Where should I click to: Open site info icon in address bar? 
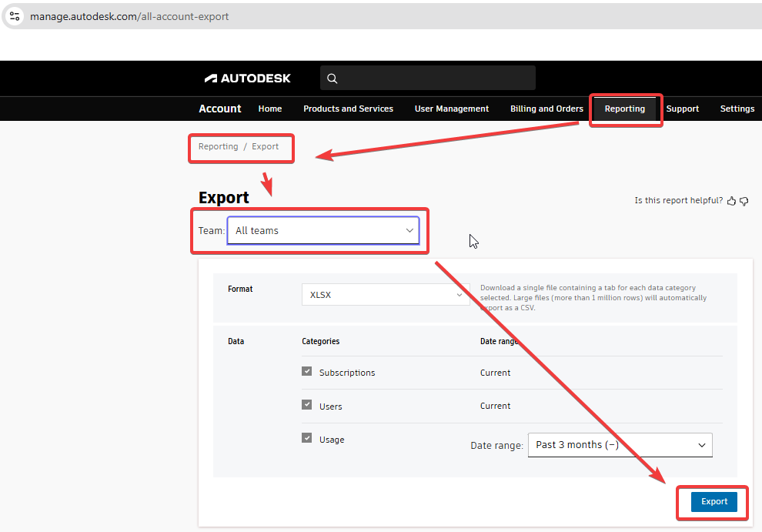pos(15,16)
